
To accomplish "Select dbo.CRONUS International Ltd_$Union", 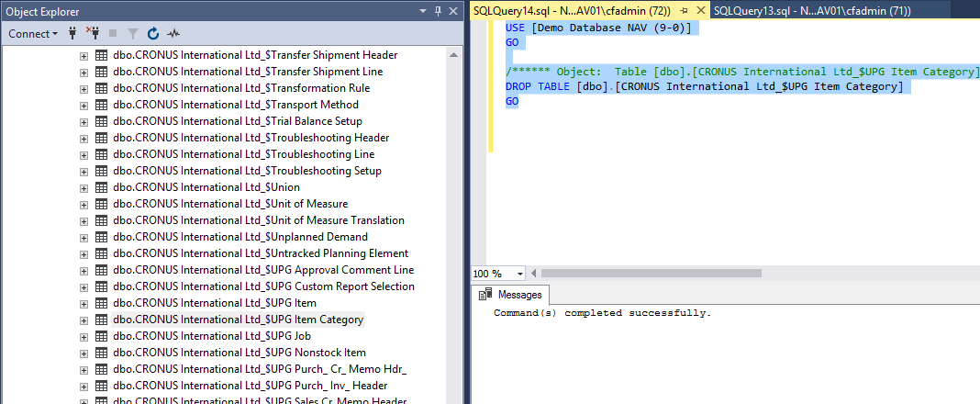I will click(x=206, y=187).
